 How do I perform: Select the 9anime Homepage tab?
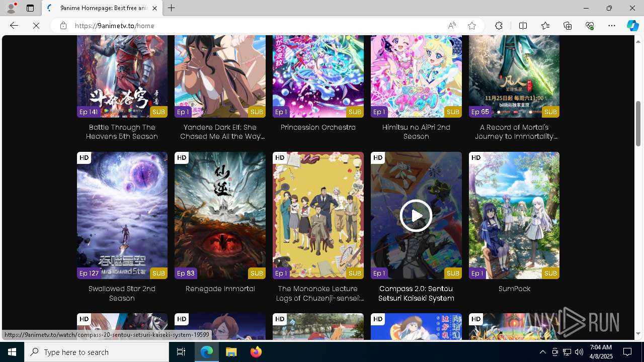pyautogui.click(x=102, y=8)
